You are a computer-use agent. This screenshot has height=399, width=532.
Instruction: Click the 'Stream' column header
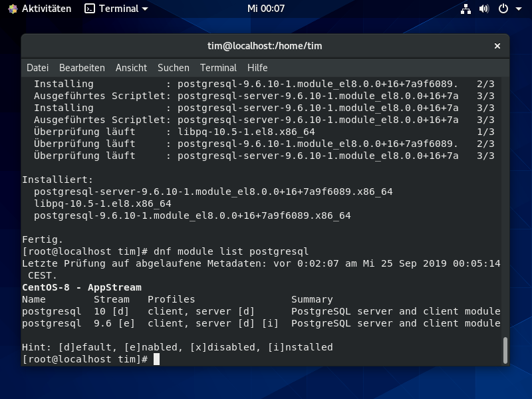(x=112, y=299)
